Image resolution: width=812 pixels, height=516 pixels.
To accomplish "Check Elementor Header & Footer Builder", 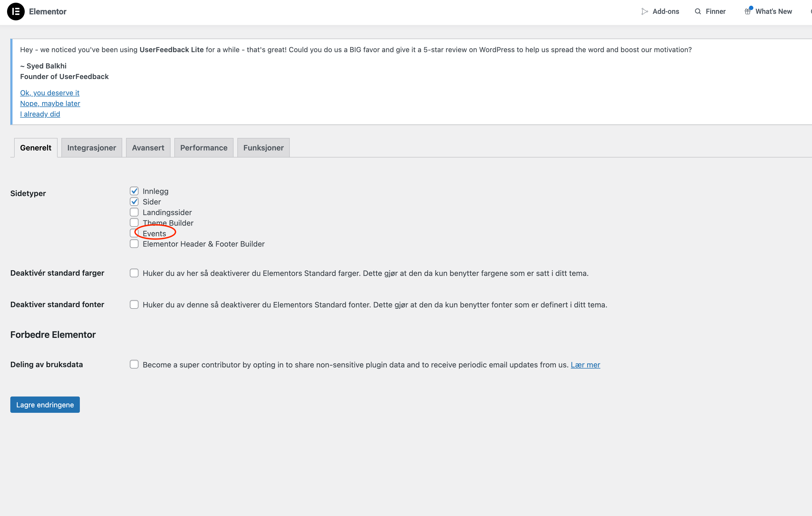I will pyautogui.click(x=134, y=244).
